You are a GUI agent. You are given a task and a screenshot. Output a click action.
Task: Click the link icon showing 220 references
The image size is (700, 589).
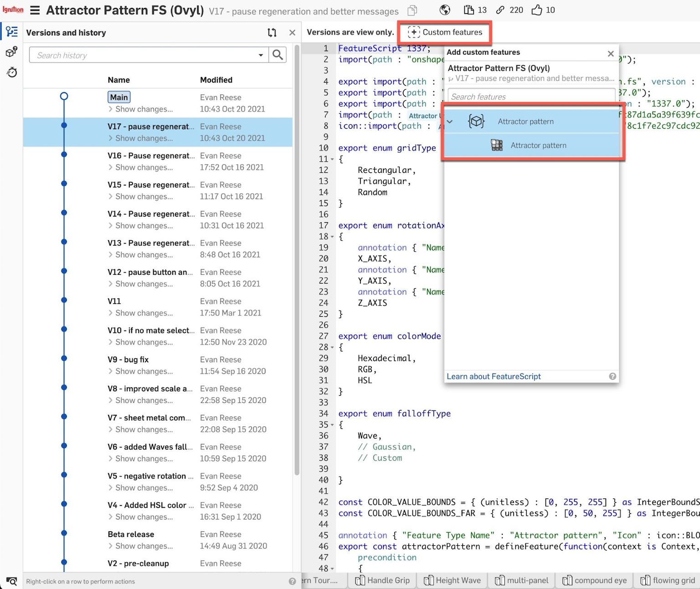coord(501,10)
